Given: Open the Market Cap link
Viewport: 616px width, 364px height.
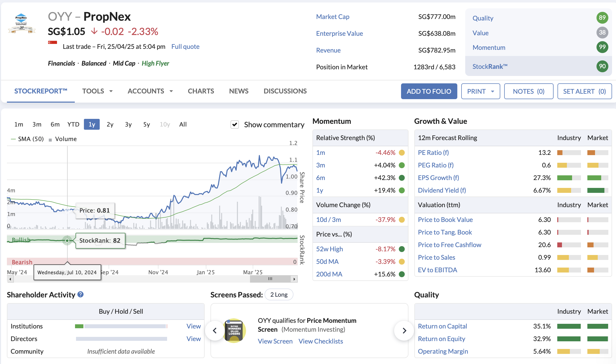Looking at the screenshot, I should click(x=333, y=17).
